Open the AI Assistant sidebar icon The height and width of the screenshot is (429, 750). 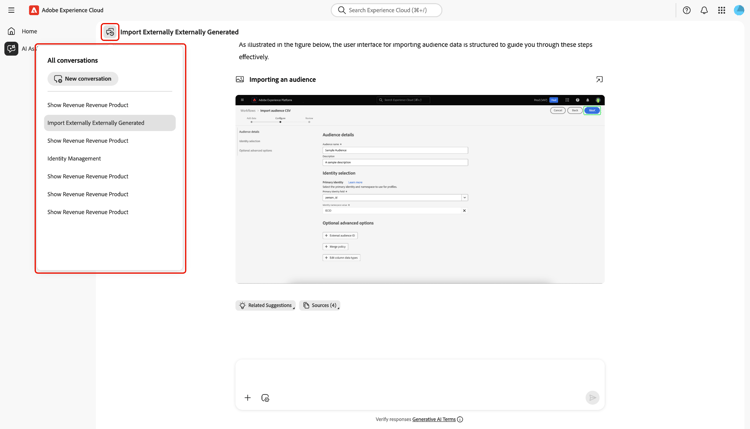pyautogui.click(x=11, y=49)
